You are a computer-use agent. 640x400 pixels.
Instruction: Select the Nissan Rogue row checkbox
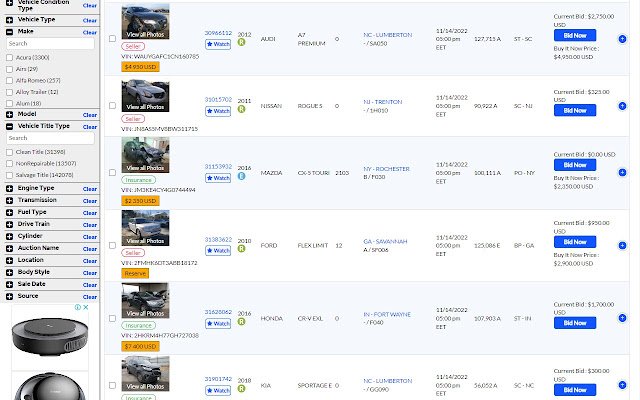point(112,106)
